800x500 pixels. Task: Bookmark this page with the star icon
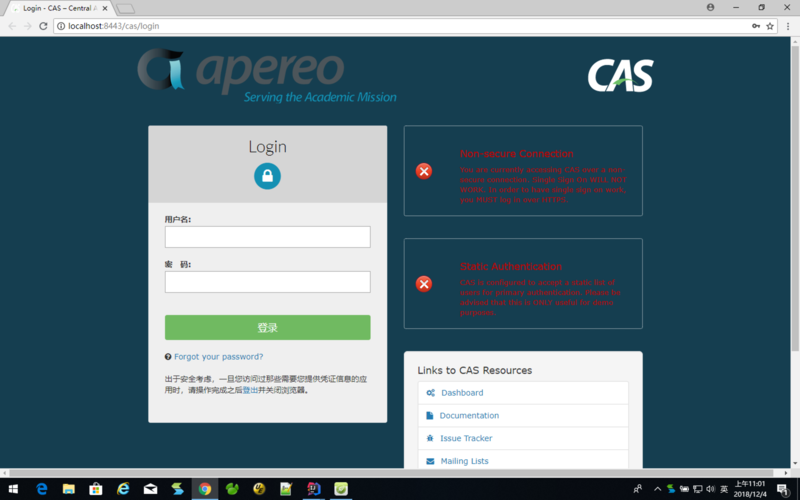770,26
